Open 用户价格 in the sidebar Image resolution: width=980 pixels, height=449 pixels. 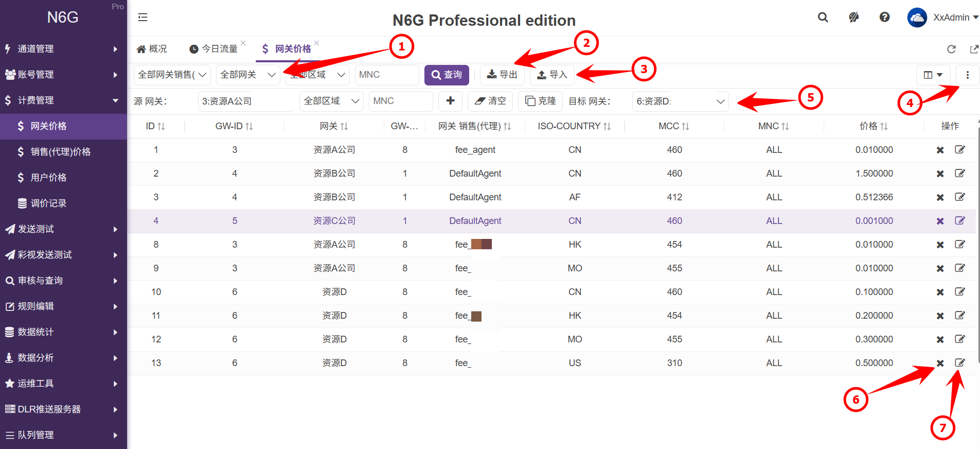click(63, 178)
